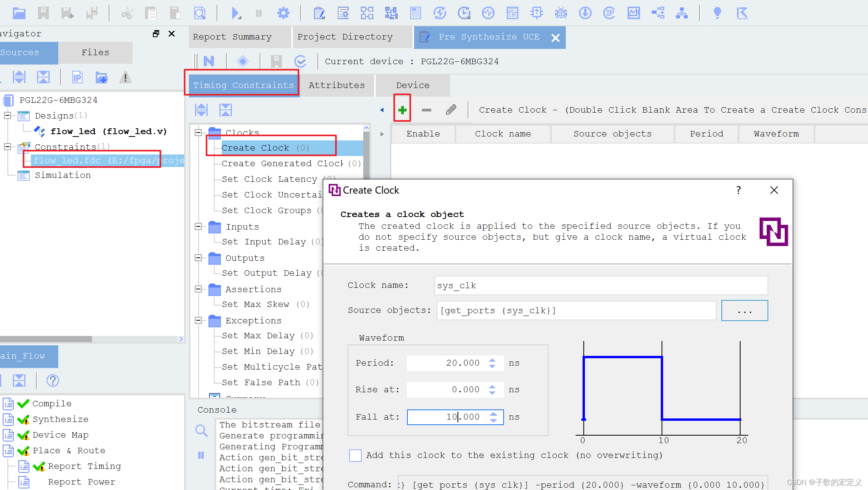Image resolution: width=868 pixels, height=490 pixels.
Task: Select Create Generated Clock tree item
Action: point(291,163)
